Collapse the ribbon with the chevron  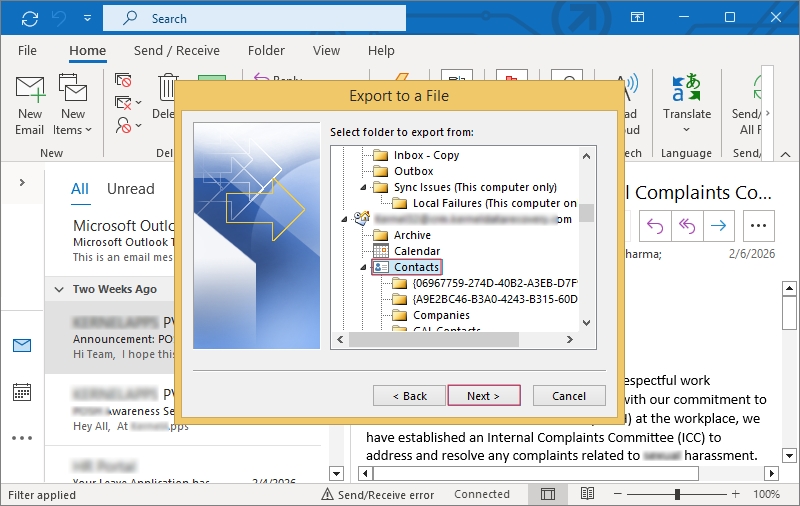[786, 154]
